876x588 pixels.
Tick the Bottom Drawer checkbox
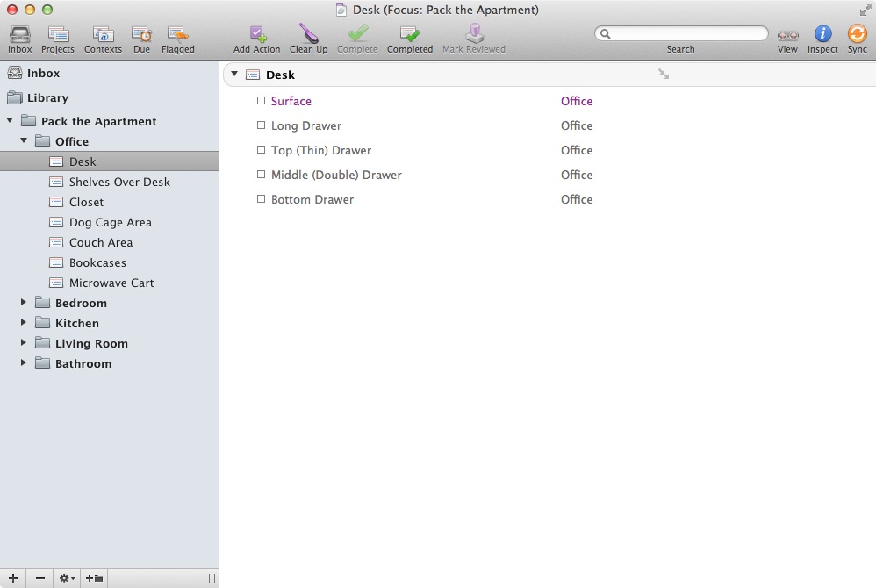click(261, 199)
